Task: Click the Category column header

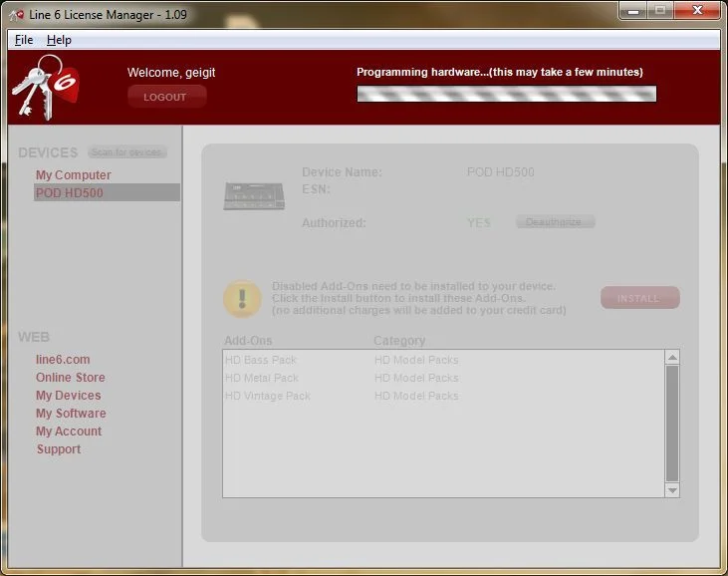Action: (x=399, y=341)
